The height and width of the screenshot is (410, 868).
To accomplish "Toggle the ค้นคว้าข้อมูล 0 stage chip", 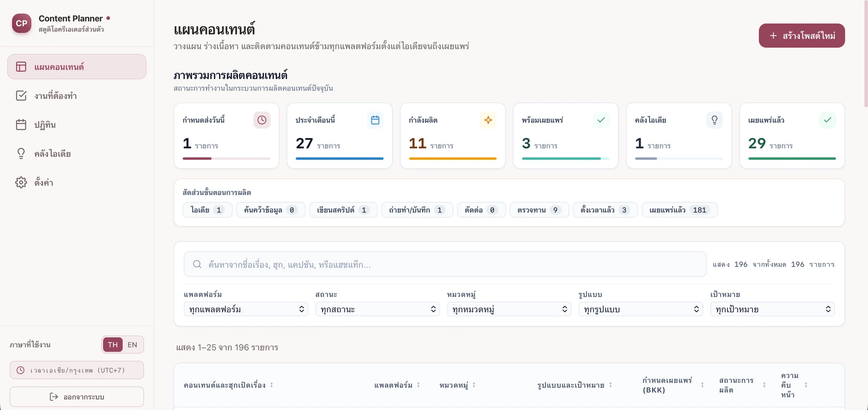I will [271, 210].
